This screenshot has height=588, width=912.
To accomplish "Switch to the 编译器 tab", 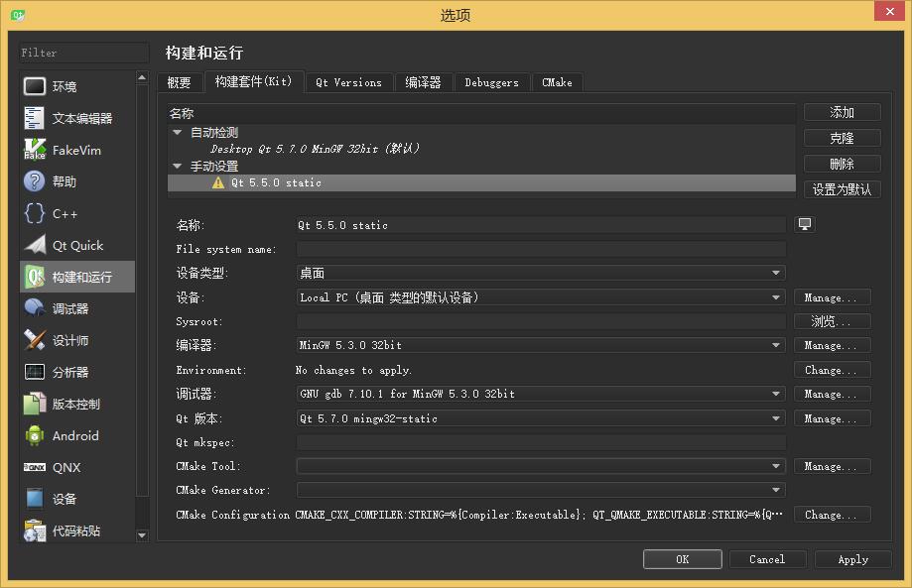I will [x=423, y=82].
